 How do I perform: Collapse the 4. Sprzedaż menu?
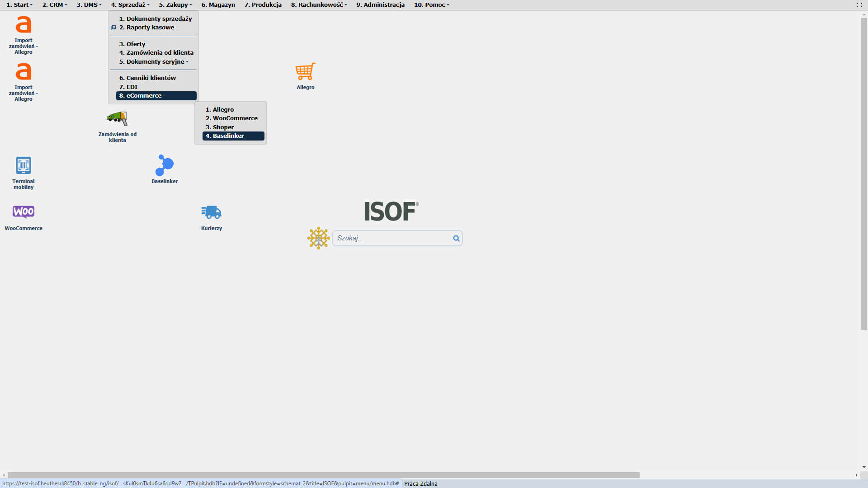click(130, 5)
